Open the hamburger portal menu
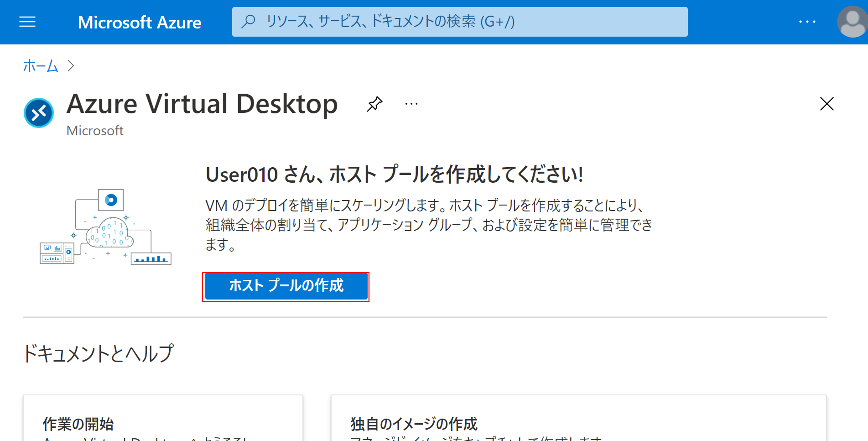Viewport: 868px width, 441px height. click(27, 22)
